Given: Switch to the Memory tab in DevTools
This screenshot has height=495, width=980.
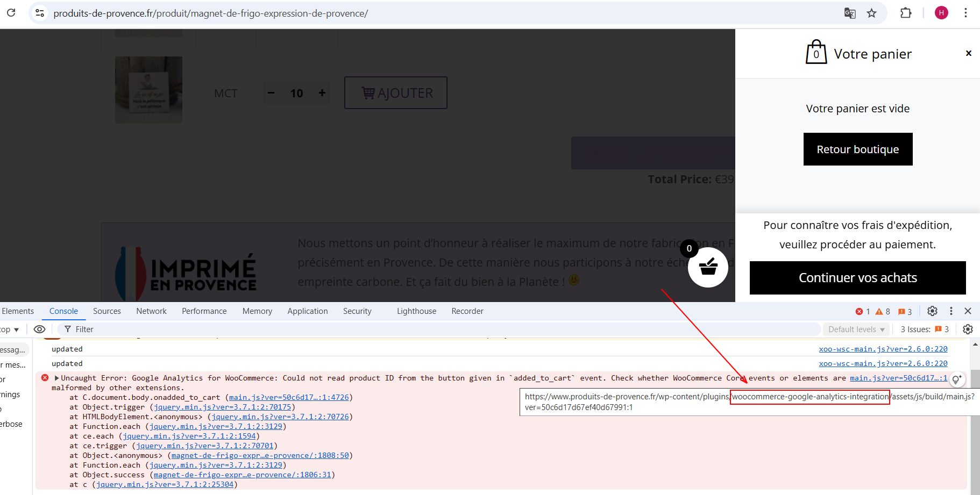Looking at the screenshot, I should pyautogui.click(x=257, y=311).
